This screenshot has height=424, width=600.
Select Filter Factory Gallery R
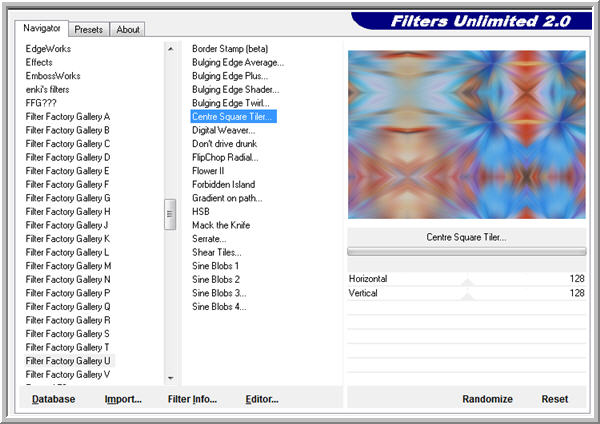click(68, 320)
